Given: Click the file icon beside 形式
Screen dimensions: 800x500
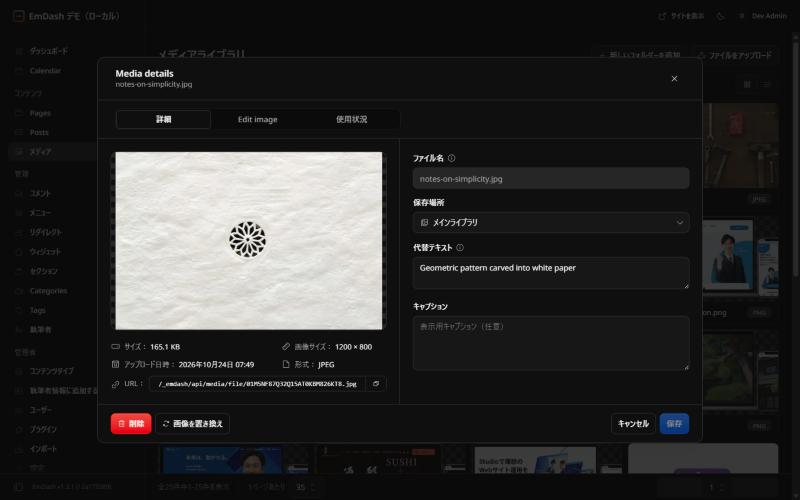Looking at the screenshot, I should tap(286, 364).
